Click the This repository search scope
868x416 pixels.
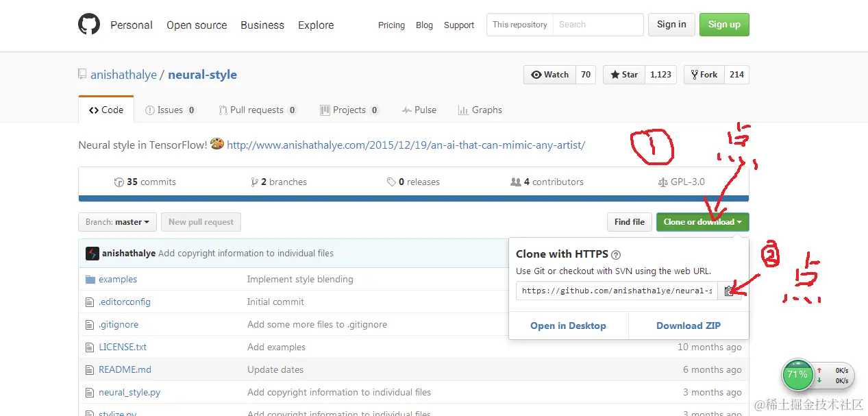(520, 25)
